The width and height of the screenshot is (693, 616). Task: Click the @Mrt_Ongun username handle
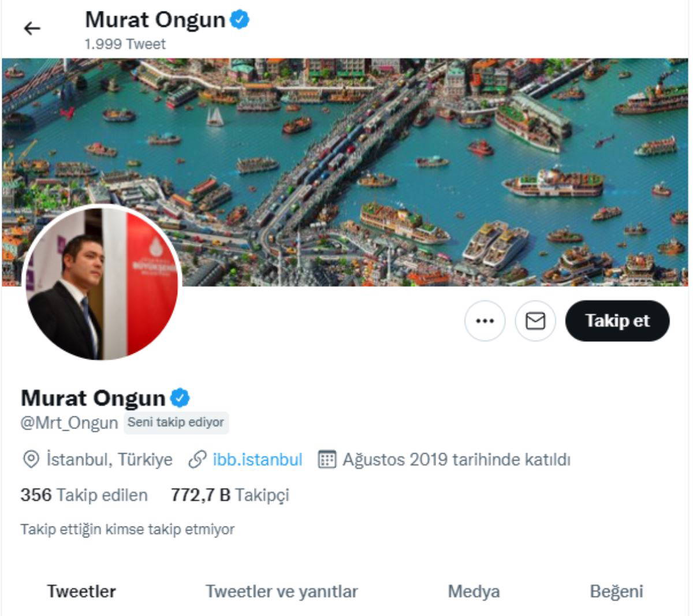tap(69, 423)
